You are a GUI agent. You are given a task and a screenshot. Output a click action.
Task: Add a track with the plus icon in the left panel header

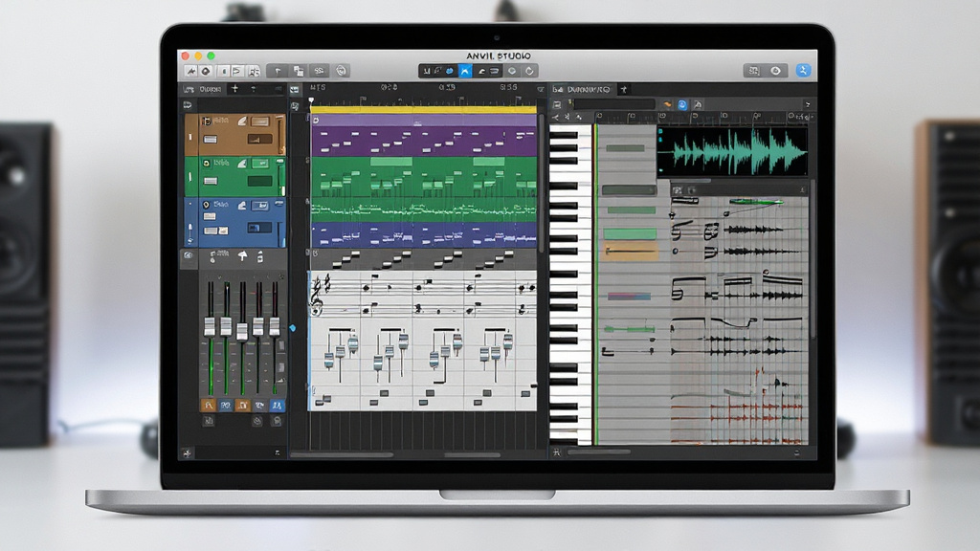coord(234,89)
